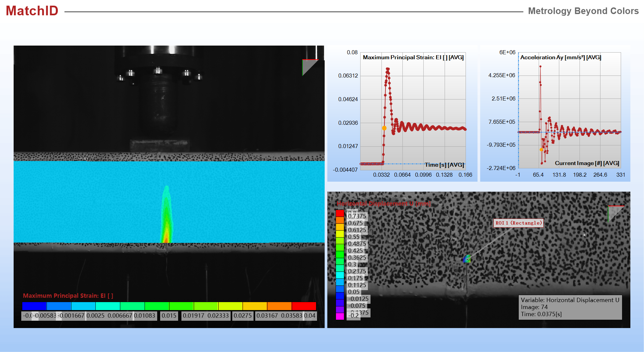Click the orange swatch in the strain color bar
The height and width of the screenshot is (352, 644).
point(279,306)
